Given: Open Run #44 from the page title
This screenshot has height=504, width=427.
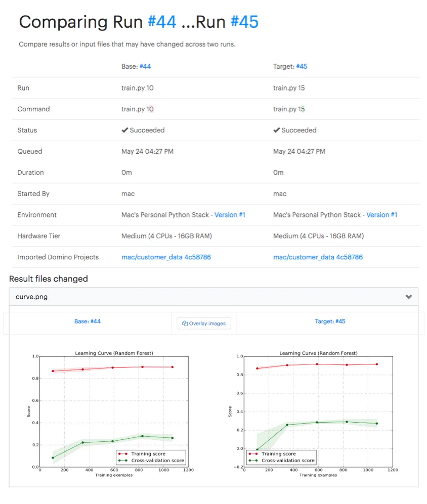Looking at the screenshot, I should coord(162,22).
